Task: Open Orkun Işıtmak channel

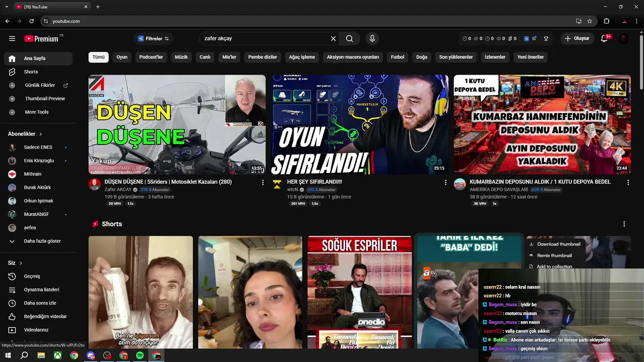Action: 38,201
